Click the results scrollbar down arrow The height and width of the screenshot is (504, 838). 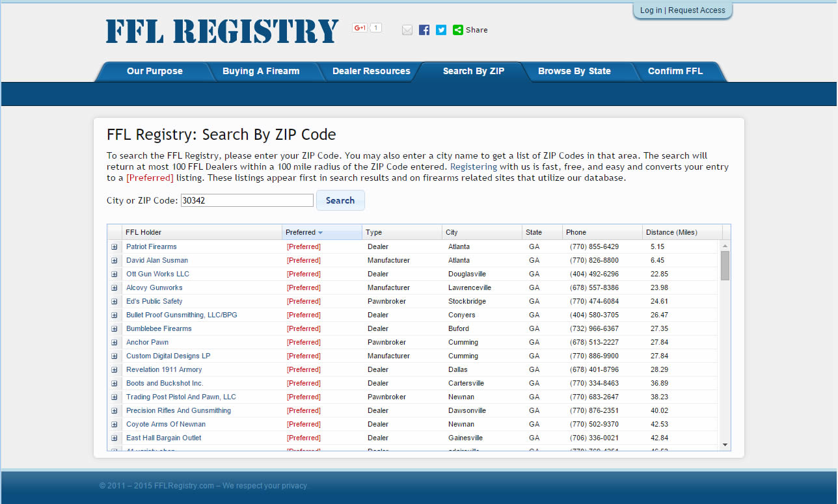click(725, 445)
